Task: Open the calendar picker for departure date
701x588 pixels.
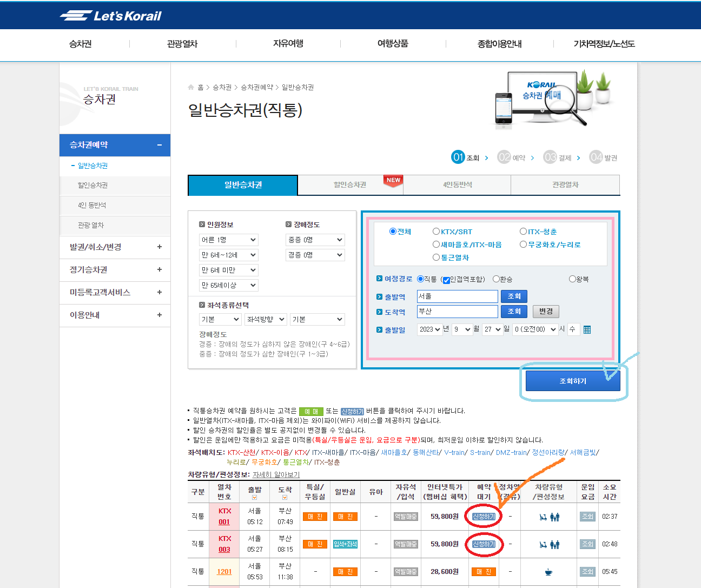Action: [x=587, y=329]
